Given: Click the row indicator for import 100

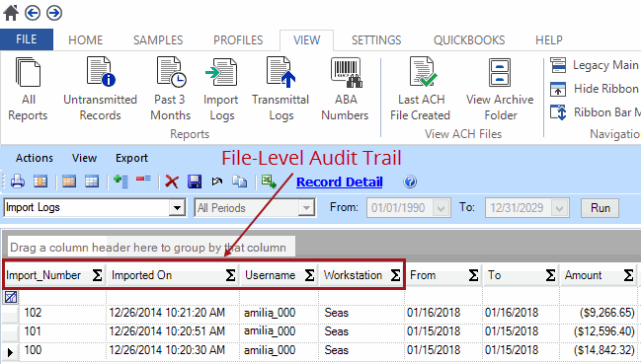Looking at the screenshot, I should [x=10, y=351].
